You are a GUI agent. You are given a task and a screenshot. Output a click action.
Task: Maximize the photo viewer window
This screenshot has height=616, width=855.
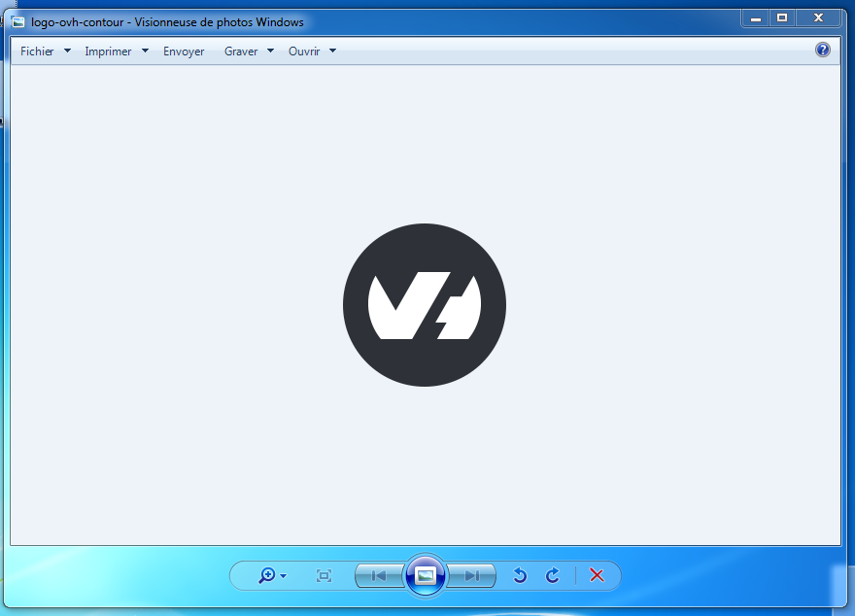[782, 17]
